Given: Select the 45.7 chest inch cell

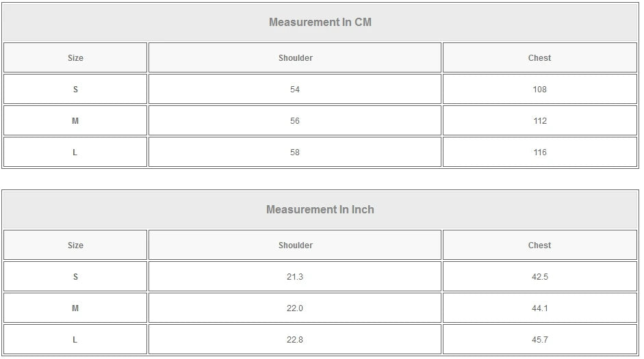Looking at the screenshot, I should (539, 340).
